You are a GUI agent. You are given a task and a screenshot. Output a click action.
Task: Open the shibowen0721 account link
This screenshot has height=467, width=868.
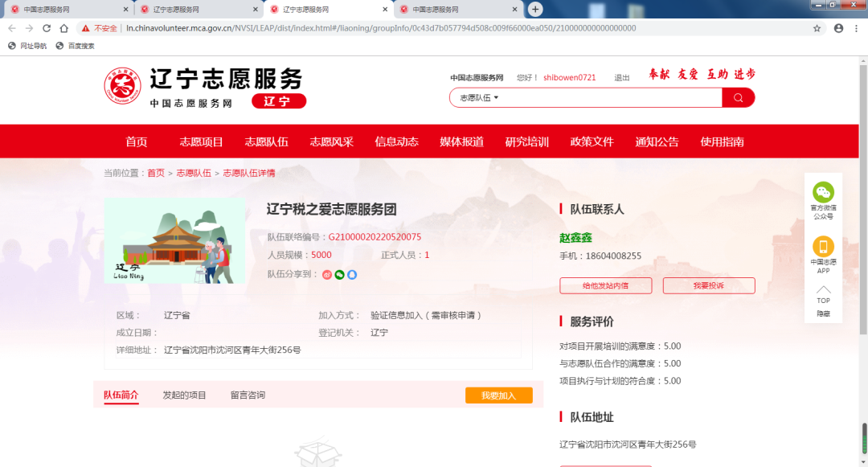(569, 77)
